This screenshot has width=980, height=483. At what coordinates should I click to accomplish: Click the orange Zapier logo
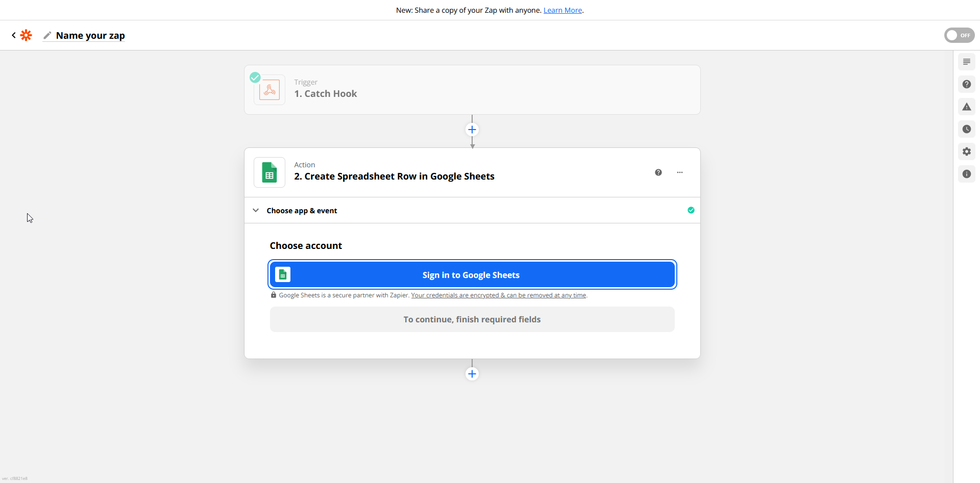click(x=26, y=35)
